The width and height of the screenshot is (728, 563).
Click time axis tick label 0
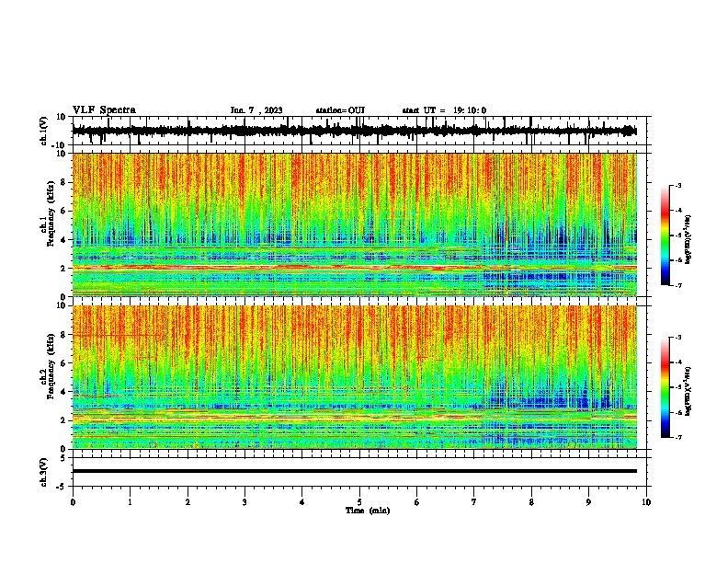73,502
